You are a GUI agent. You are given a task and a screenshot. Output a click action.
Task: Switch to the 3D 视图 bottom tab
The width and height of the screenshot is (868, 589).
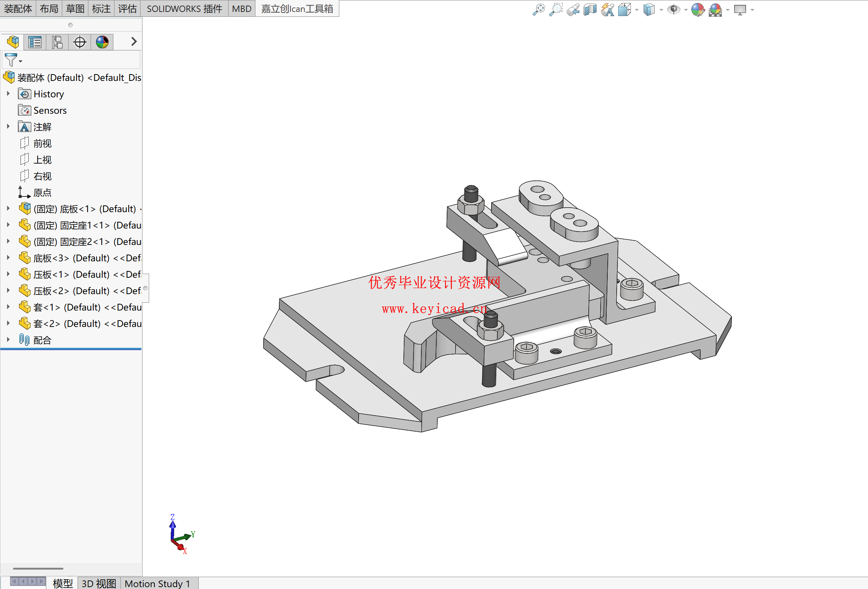click(99, 583)
